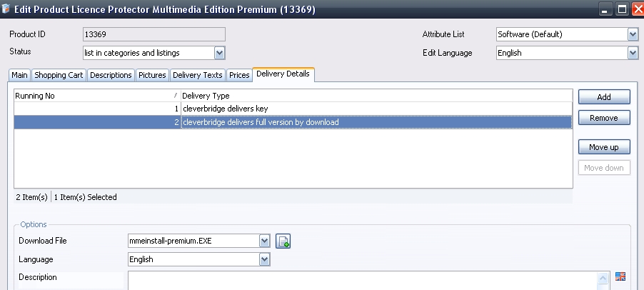Select the cleverbridge delivers key row
This screenshot has height=290, width=644.
pos(286,109)
